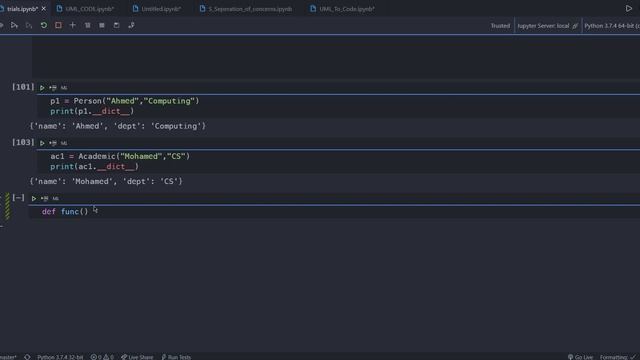Screen dimensions: 640x360
Task: Open the variable explorer table icon
Action: pyautogui.click(x=102, y=25)
